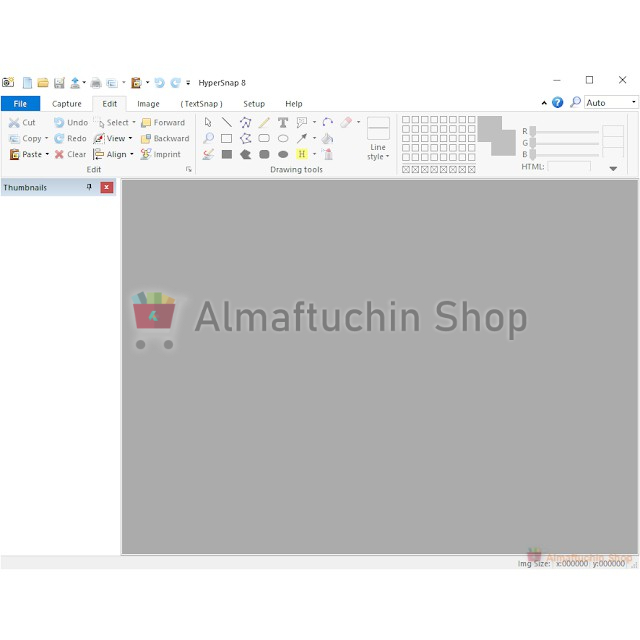This screenshot has height=640, width=640.
Task: Click the clipboard Paste icon in title bar
Action: pos(136,83)
